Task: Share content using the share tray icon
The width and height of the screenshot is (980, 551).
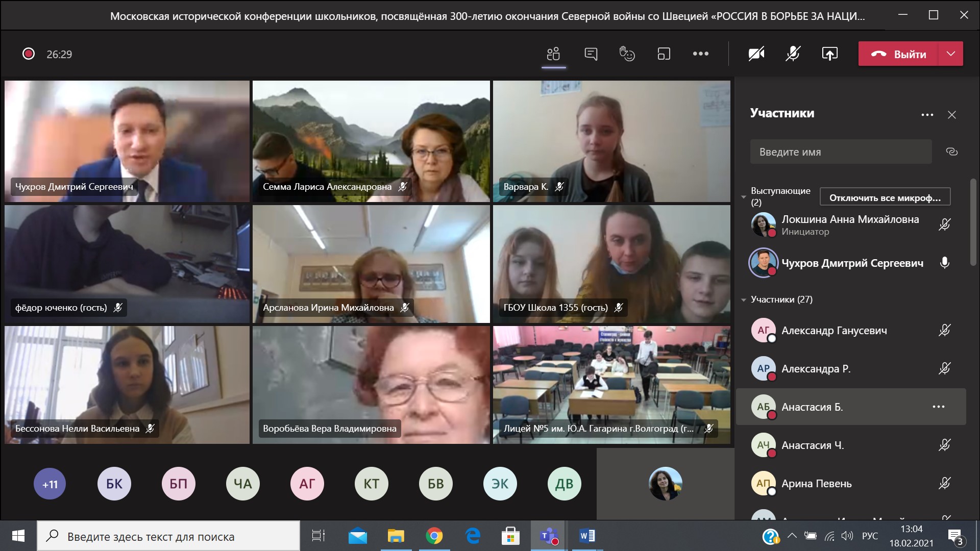Action: 829,54
